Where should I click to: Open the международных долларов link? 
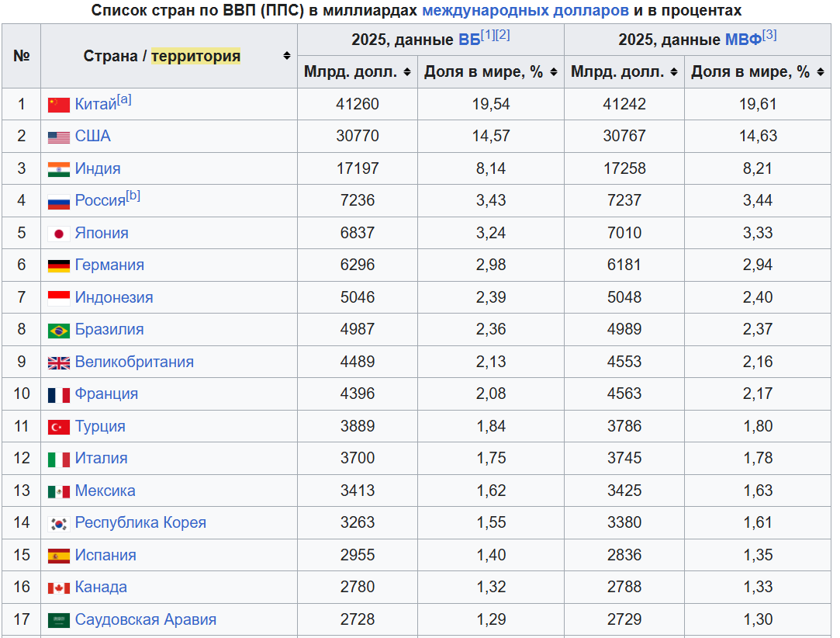(x=526, y=10)
